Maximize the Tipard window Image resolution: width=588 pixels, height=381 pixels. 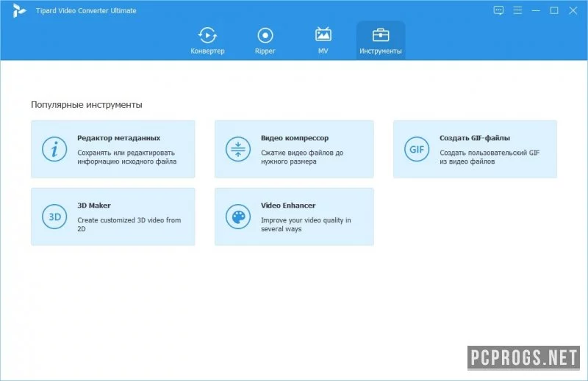pos(554,10)
